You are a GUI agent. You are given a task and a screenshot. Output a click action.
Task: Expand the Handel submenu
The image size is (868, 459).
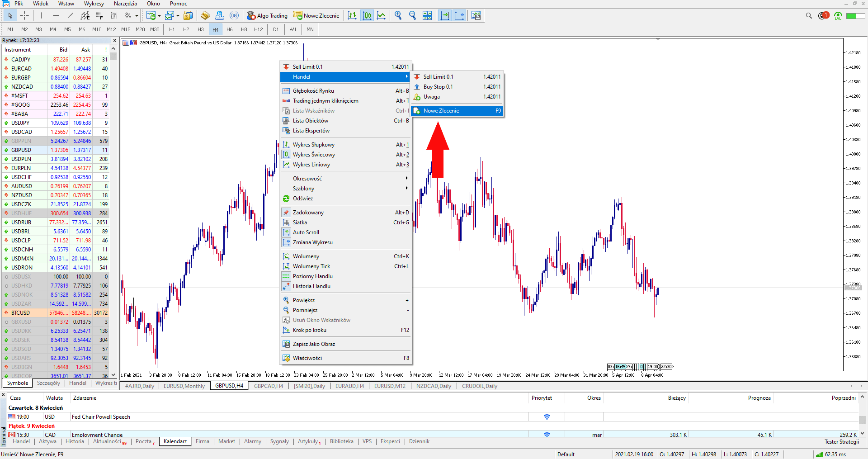coord(346,77)
